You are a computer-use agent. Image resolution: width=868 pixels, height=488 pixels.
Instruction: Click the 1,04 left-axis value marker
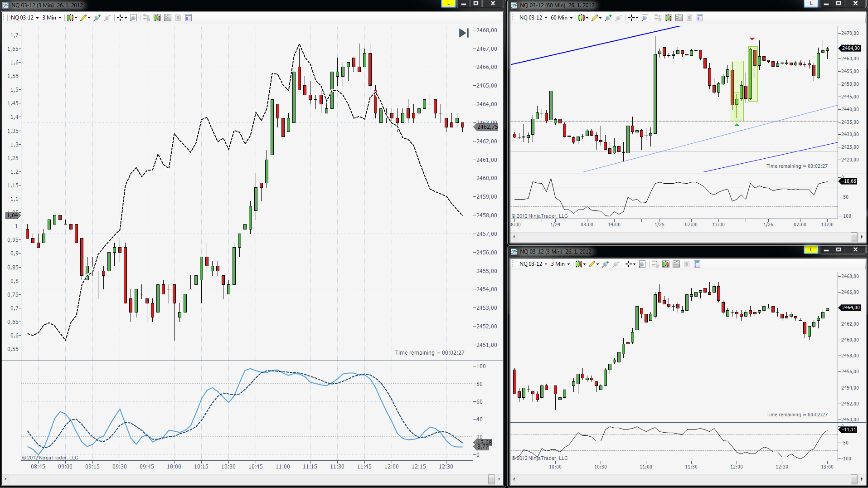[13, 215]
